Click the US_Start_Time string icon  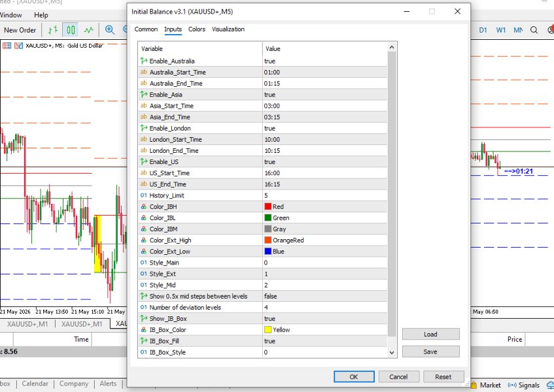click(144, 173)
